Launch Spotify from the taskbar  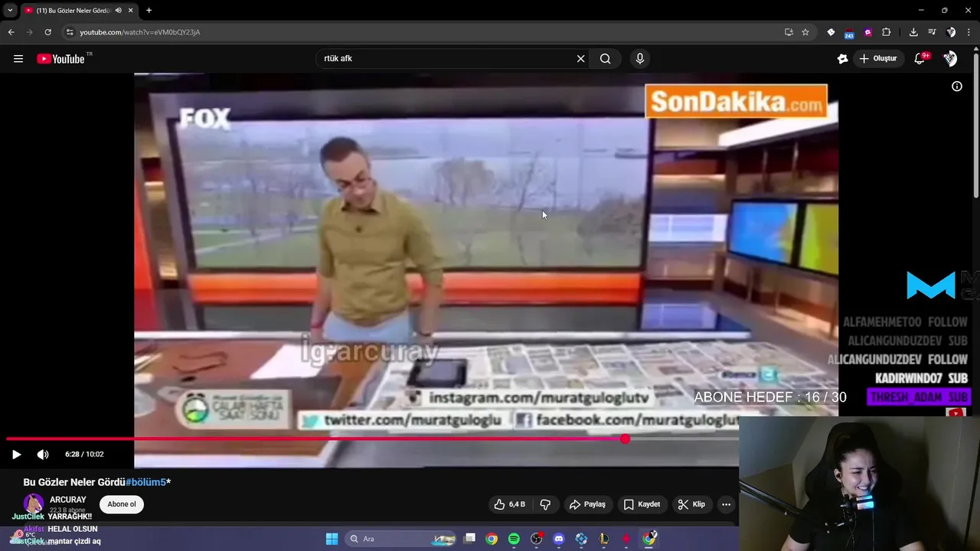(514, 539)
